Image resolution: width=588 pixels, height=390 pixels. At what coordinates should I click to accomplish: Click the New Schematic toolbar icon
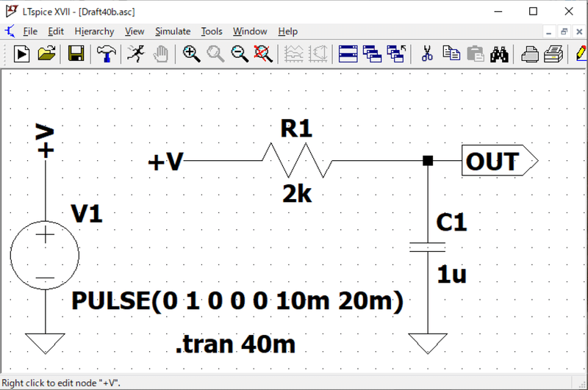point(22,54)
